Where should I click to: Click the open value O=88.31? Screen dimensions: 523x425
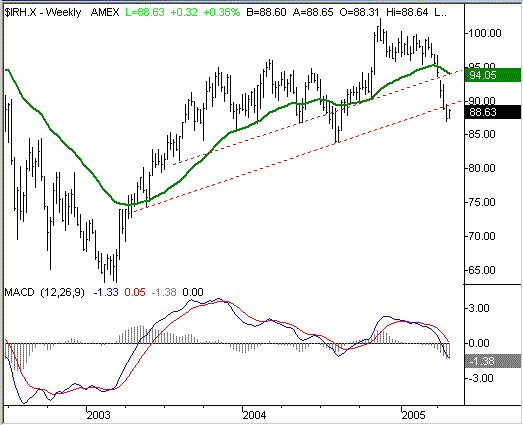(x=359, y=13)
